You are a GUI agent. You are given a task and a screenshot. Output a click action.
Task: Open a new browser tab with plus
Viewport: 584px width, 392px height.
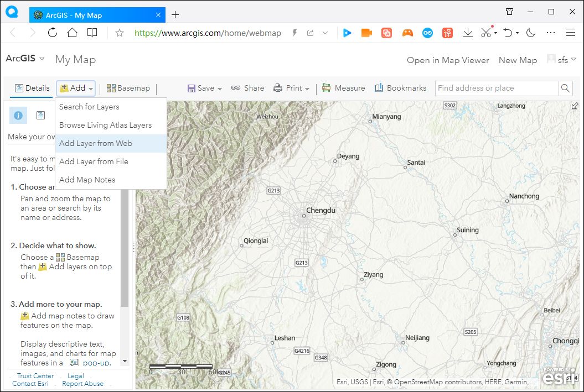click(175, 15)
